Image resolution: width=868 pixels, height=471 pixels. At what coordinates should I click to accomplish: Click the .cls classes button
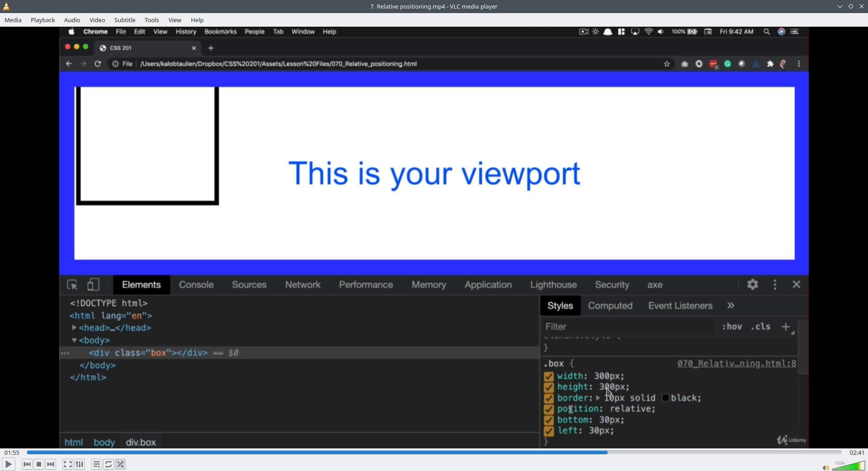click(761, 326)
